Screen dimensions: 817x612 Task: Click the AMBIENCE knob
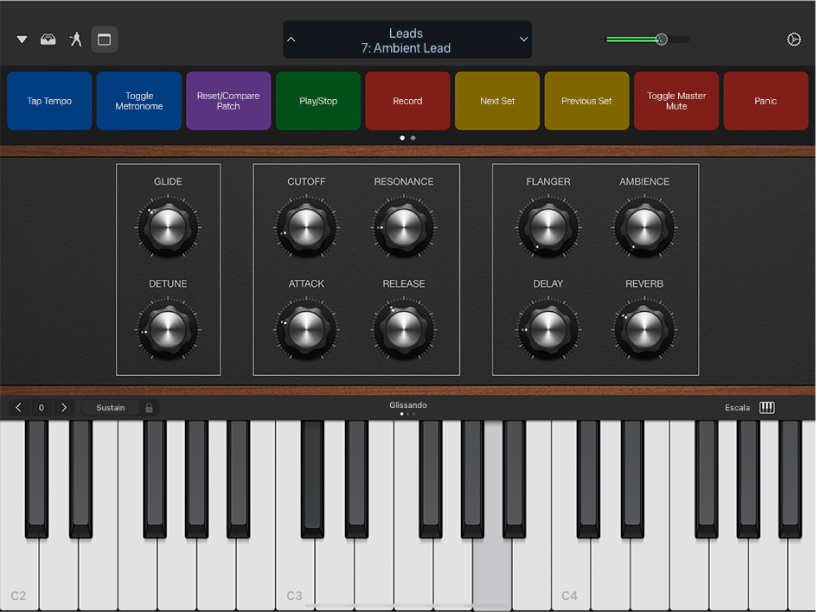point(645,227)
